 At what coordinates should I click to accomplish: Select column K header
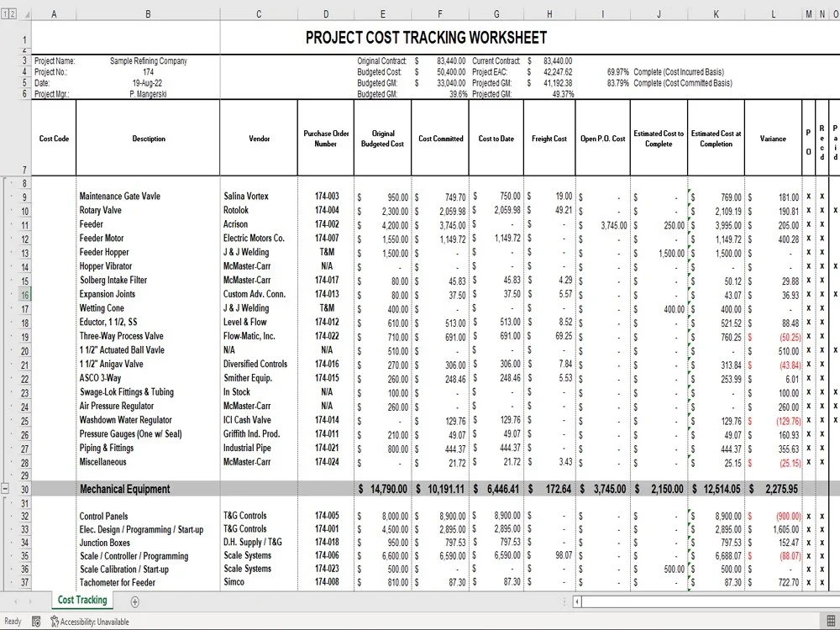pos(716,14)
